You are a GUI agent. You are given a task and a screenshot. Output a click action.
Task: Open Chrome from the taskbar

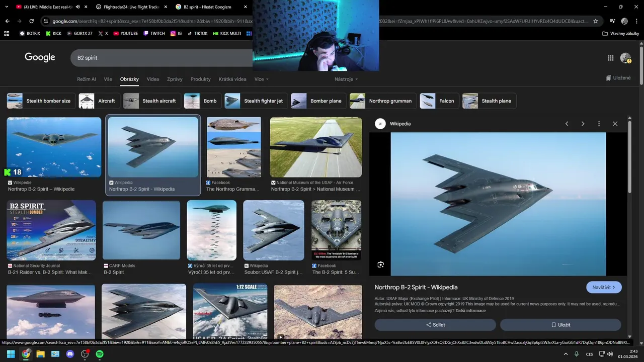click(26, 354)
